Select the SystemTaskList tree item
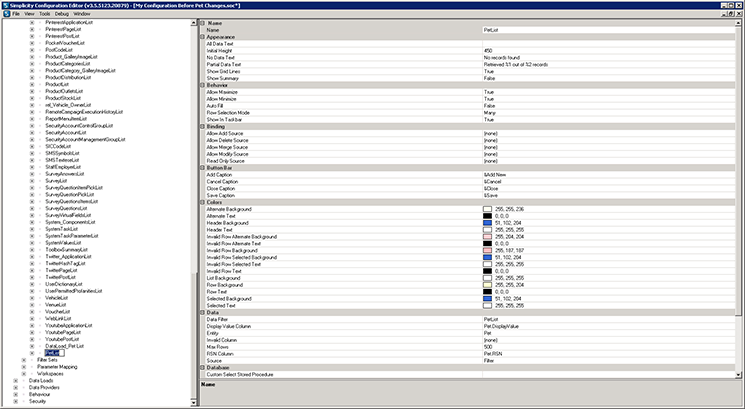 click(61, 229)
